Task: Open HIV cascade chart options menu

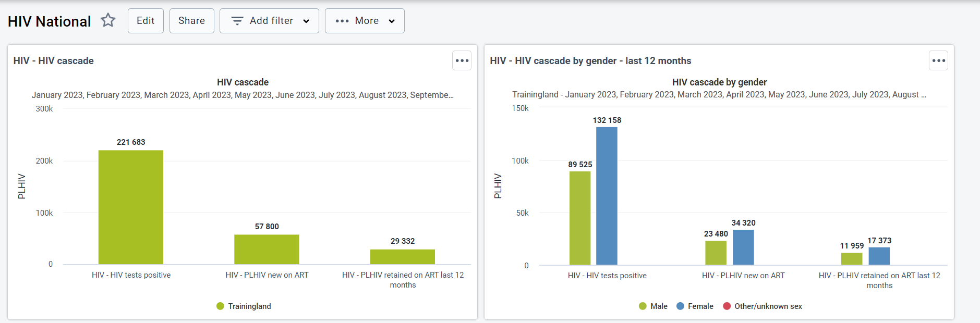Action: click(462, 60)
